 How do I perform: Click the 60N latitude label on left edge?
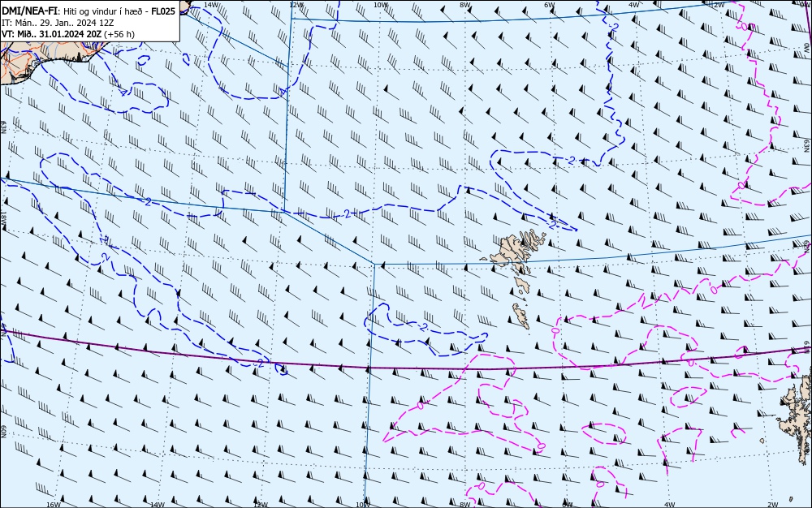3,432
